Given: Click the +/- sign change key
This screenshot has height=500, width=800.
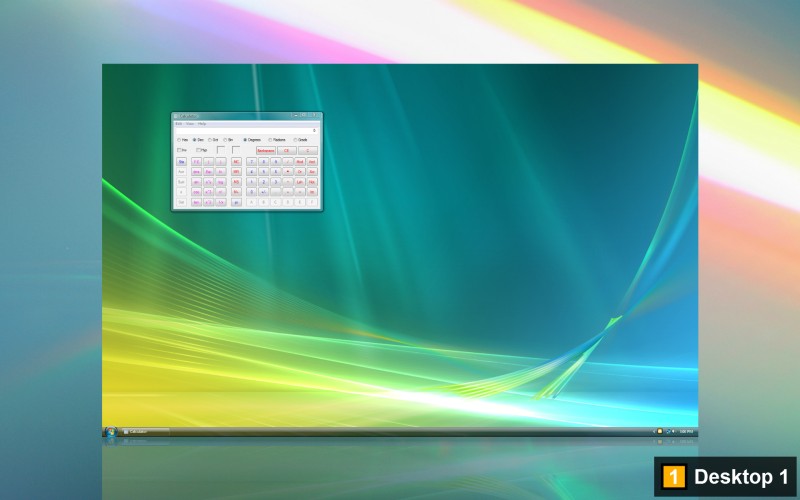Looking at the screenshot, I should tap(264, 192).
